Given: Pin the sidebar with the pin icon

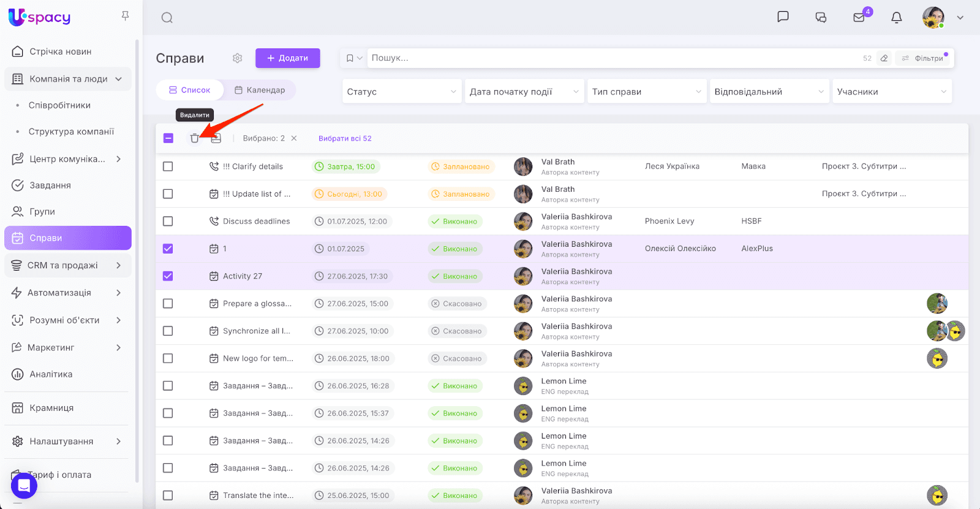Looking at the screenshot, I should [x=125, y=16].
